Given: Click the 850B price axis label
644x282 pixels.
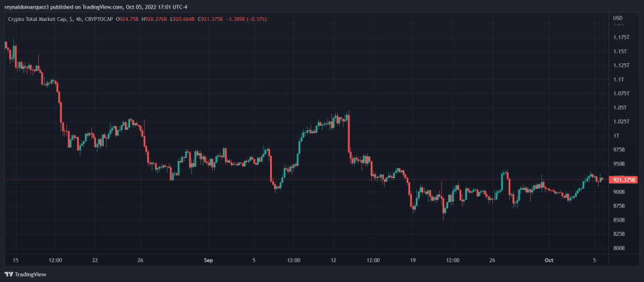Looking at the screenshot, I should [x=620, y=220].
